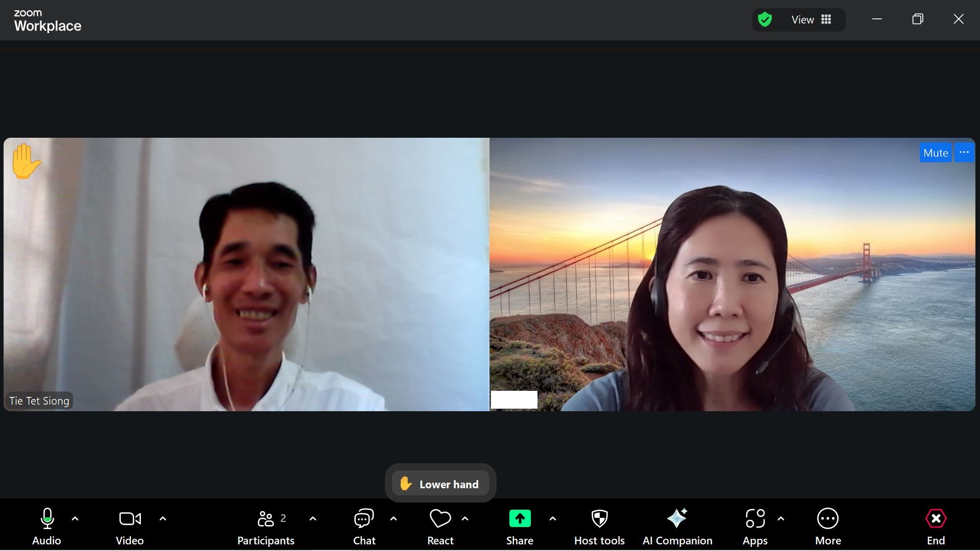
Task: Open the participant video three-dots menu
Action: tap(964, 153)
